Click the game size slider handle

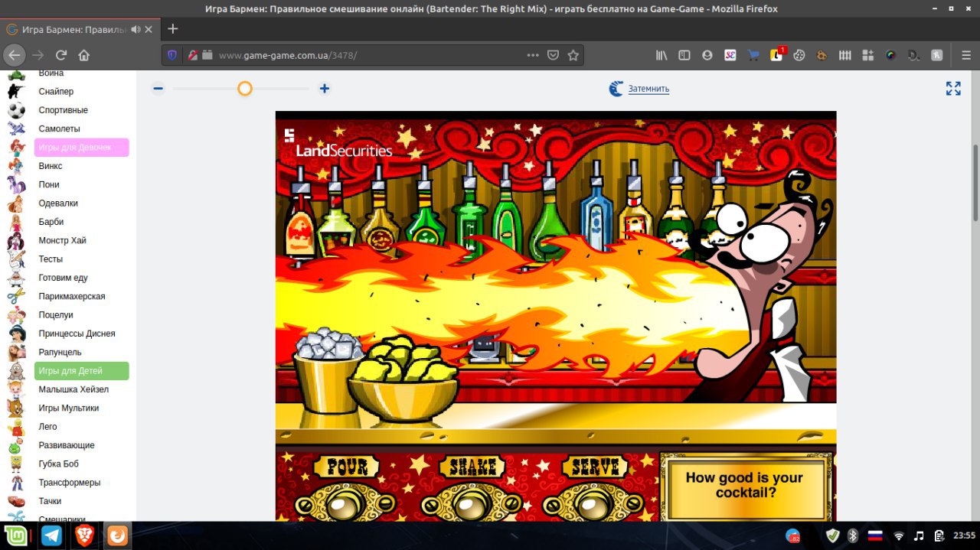(245, 89)
